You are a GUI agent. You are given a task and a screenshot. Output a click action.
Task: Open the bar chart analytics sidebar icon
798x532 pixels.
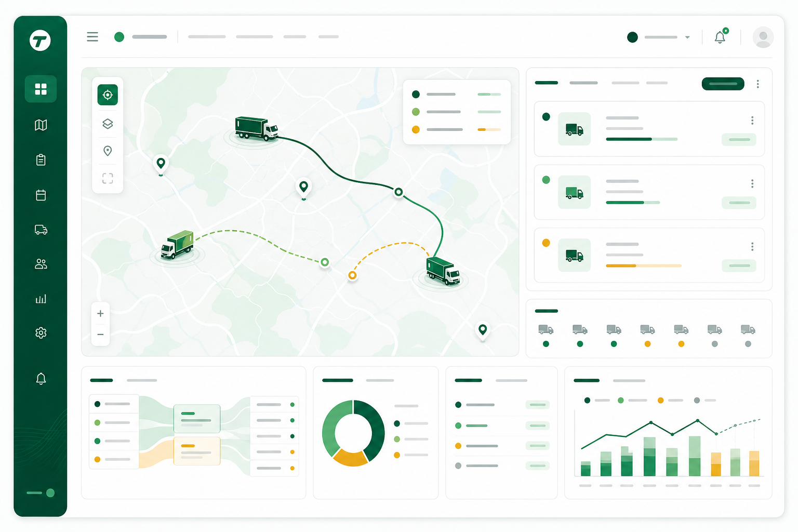(41, 299)
